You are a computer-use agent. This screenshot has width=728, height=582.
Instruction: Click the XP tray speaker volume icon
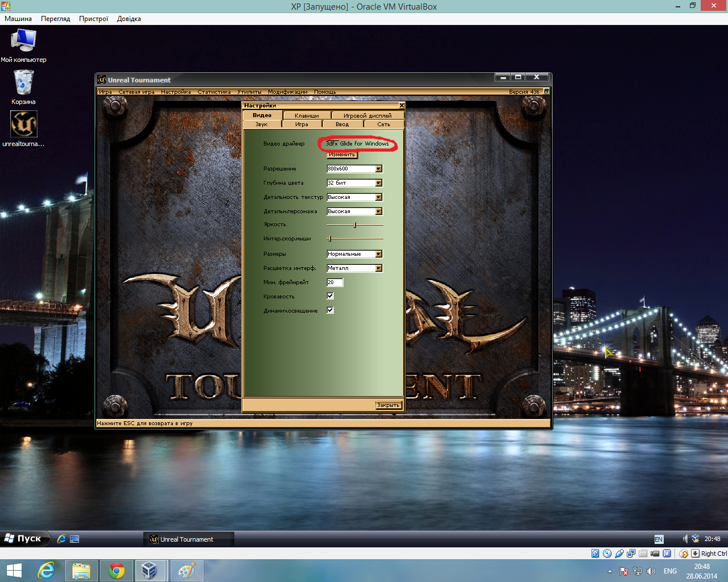click(685, 539)
